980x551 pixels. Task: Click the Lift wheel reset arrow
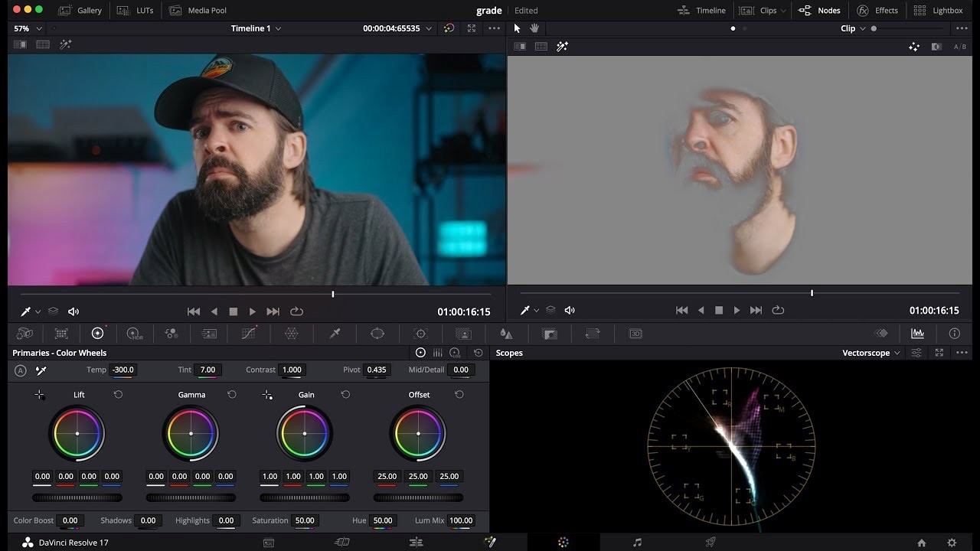(x=118, y=394)
